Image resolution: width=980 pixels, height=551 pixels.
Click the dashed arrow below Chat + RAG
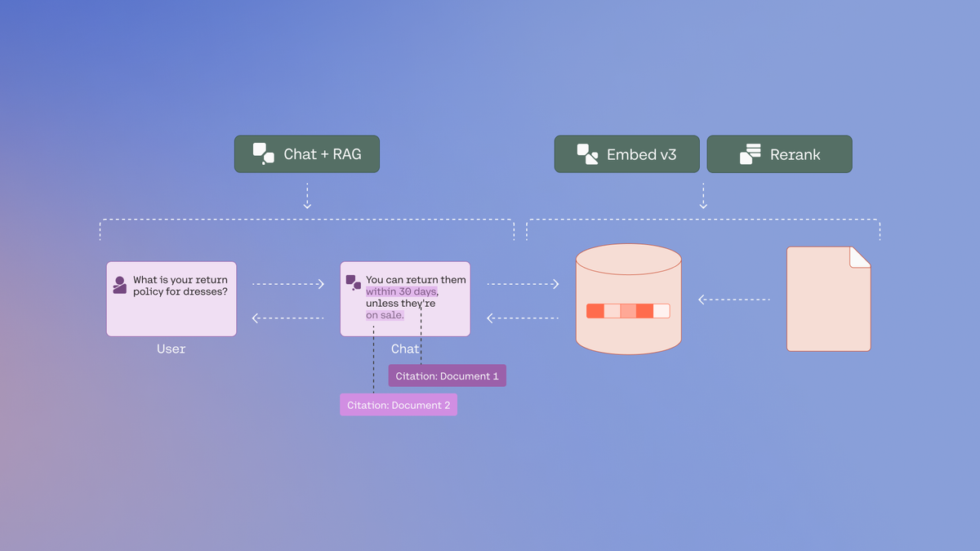[x=307, y=194]
